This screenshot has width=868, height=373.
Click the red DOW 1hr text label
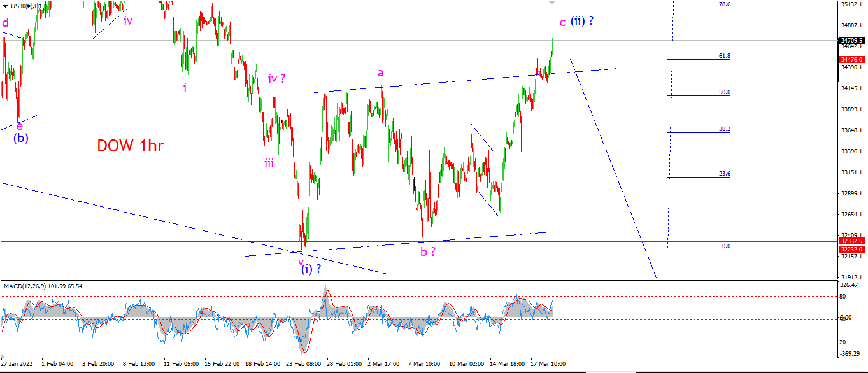[x=131, y=146]
